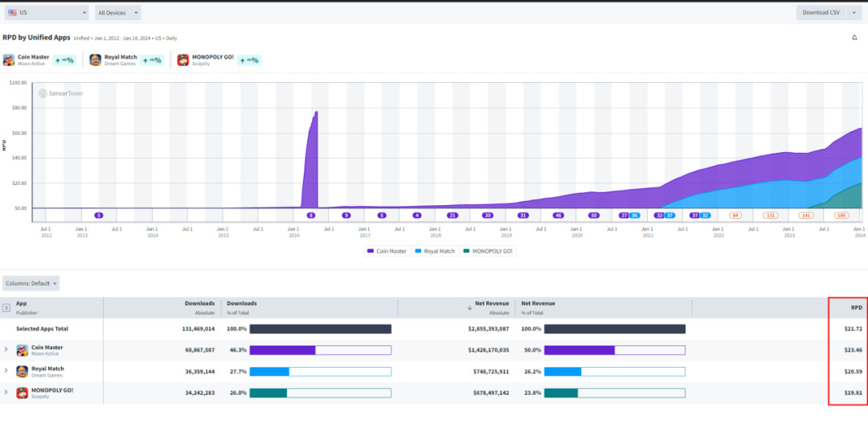Click MONOPOLY GO! app icon in header
Viewport: 868px width, 424px height.
182,60
